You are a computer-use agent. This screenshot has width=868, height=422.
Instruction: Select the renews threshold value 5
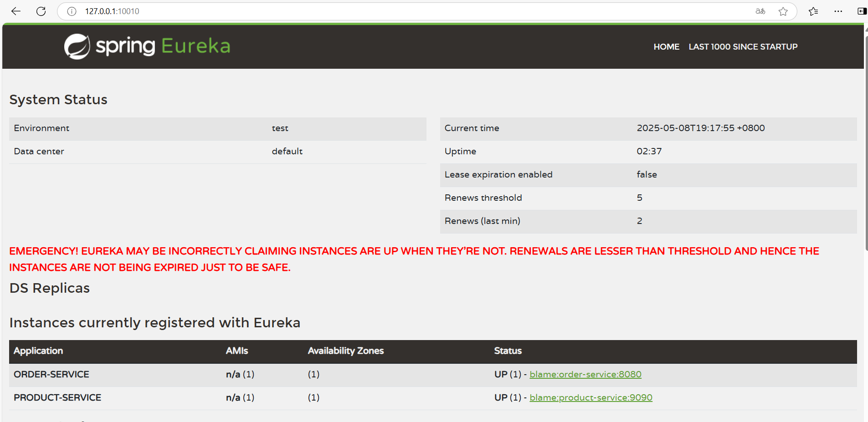(640, 198)
